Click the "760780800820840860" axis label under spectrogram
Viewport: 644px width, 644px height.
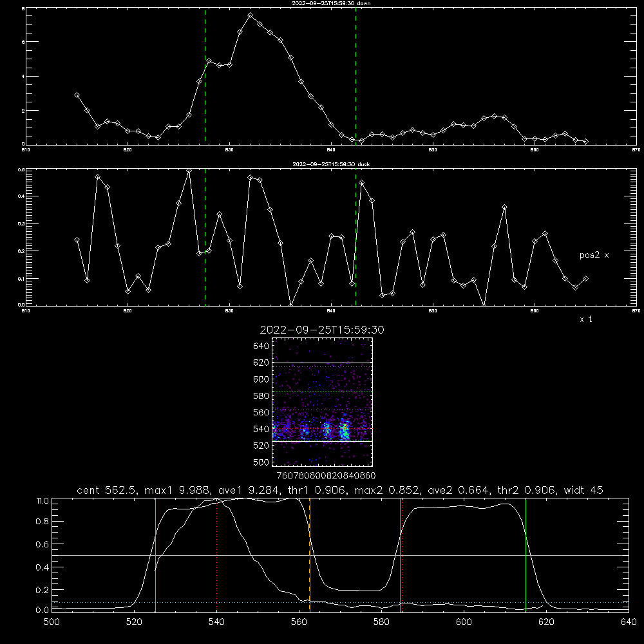click(326, 475)
